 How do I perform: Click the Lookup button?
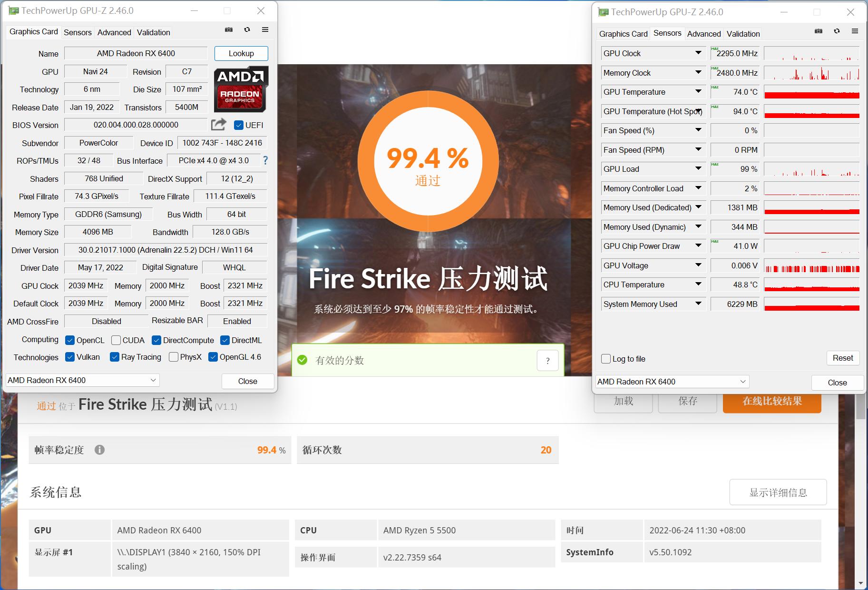241,53
